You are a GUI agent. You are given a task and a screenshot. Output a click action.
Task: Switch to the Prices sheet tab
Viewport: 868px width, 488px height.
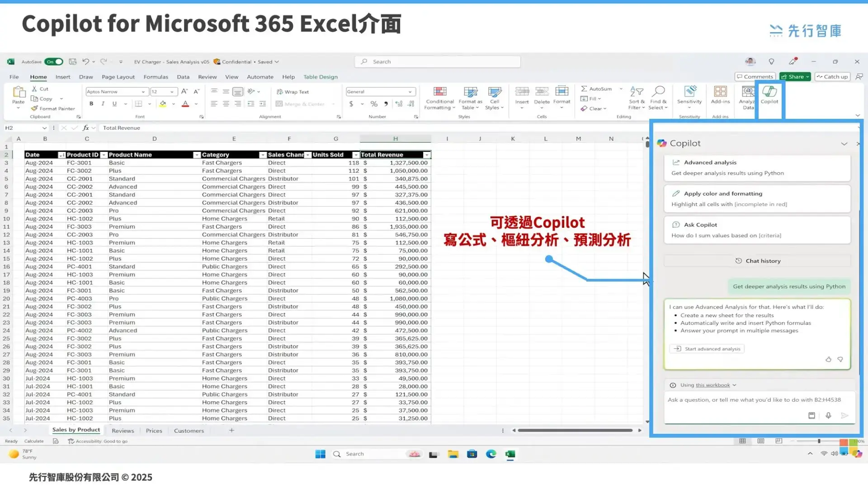pos(154,431)
